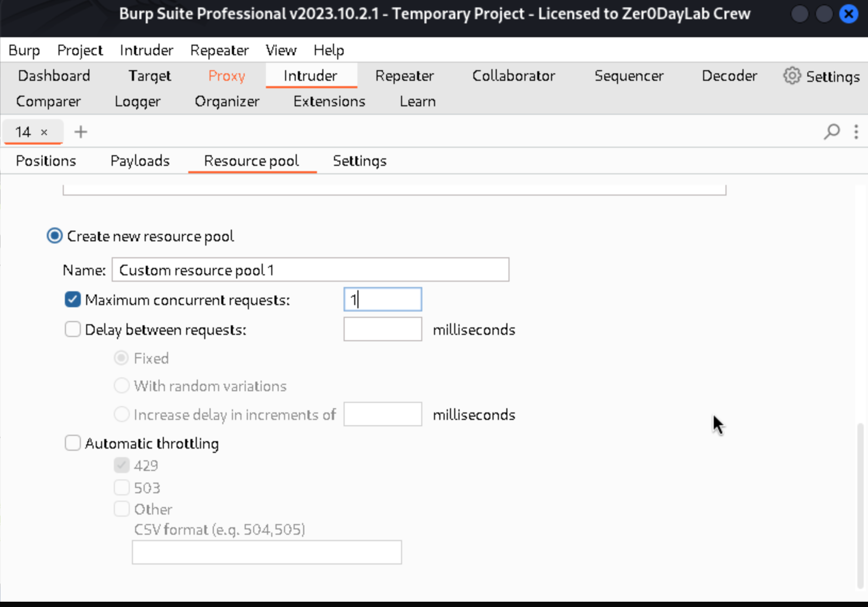Viewport: 868px width, 607px height.
Task: Enable Delay between requests checkbox
Action: coord(73,330)
